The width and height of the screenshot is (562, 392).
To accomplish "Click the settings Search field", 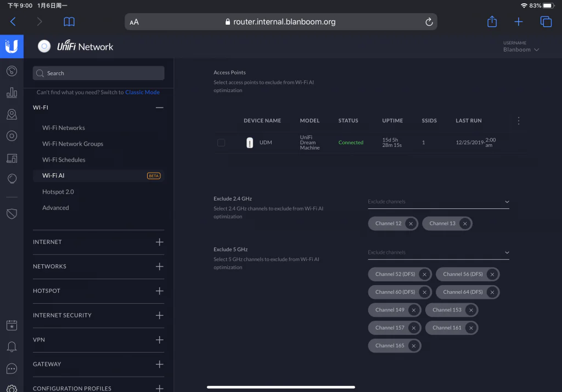I will [99, 73].
